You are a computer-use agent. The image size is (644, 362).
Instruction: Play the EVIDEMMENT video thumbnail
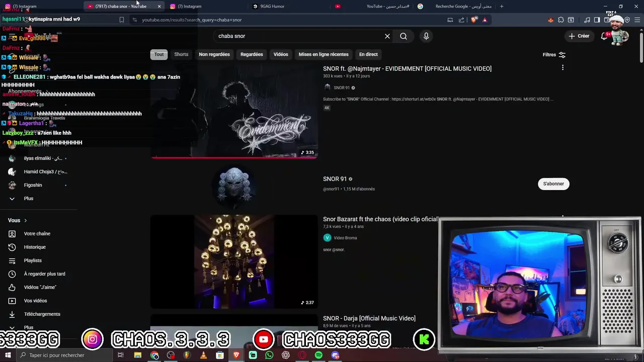click(234, 111)
